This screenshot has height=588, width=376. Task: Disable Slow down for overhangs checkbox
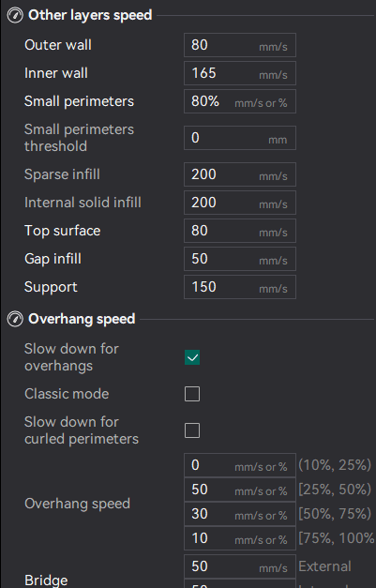pyautogui.click(x=192, y=357)
